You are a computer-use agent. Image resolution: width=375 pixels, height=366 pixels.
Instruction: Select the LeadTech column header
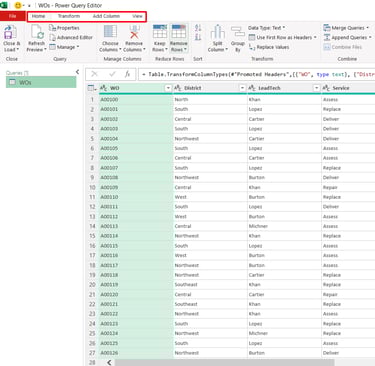point(284,88)
